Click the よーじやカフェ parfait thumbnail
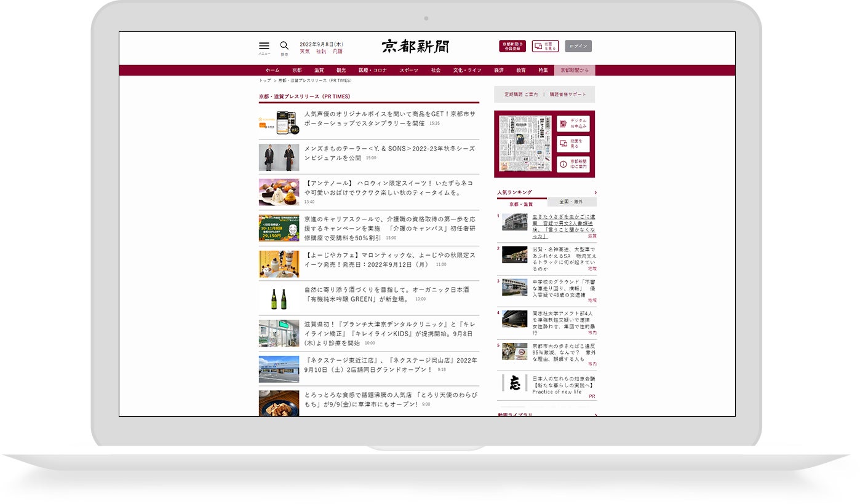 [279, 264]
